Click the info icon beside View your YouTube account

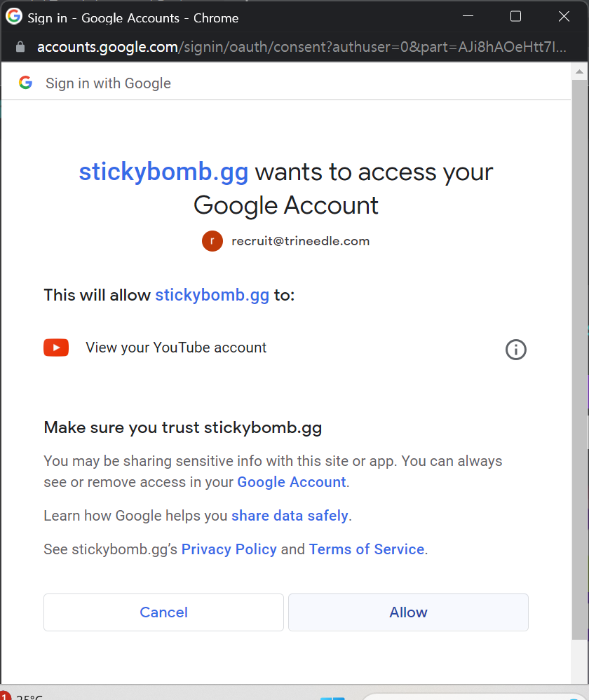point(515,350)
